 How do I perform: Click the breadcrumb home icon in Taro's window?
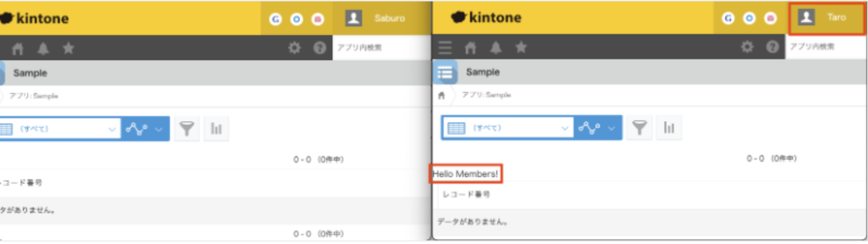coord(442,96)
